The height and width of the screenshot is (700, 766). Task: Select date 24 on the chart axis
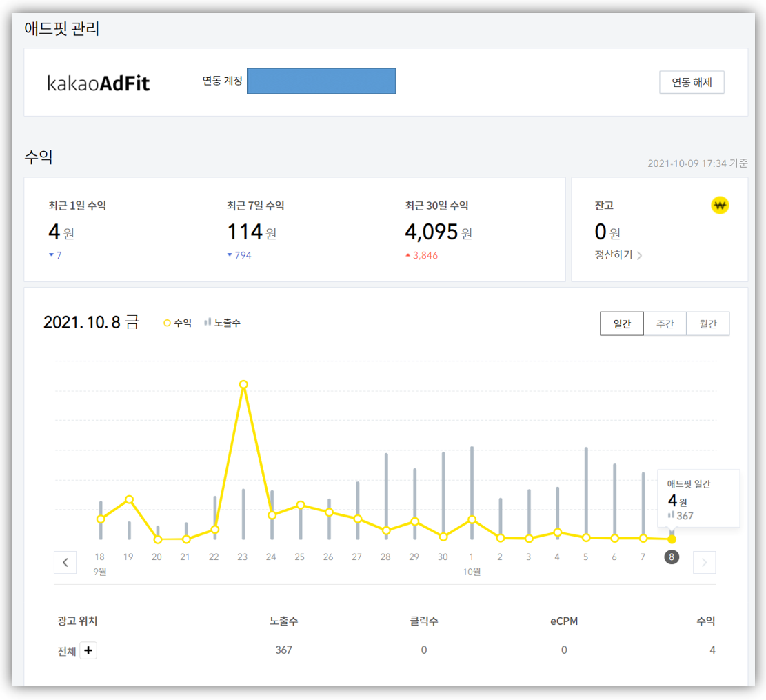coord(271,557)
